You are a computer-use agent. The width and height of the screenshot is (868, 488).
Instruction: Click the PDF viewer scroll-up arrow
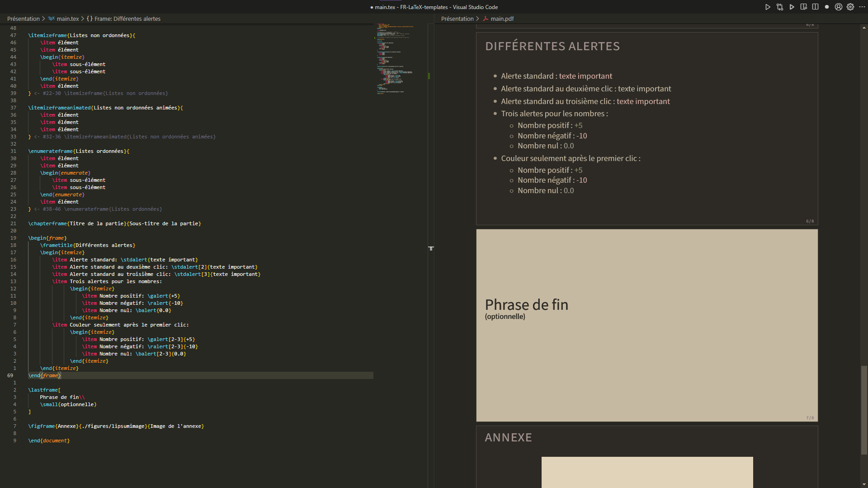click(x=864, y=27)
